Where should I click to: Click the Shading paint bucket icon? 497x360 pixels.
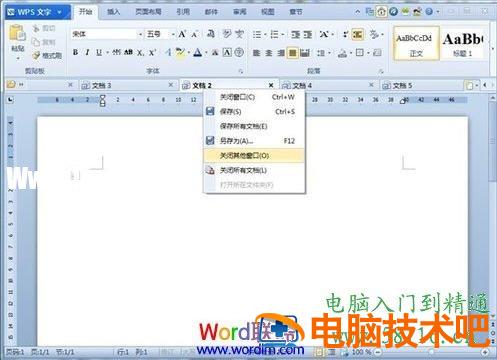(x=342, y=53)
